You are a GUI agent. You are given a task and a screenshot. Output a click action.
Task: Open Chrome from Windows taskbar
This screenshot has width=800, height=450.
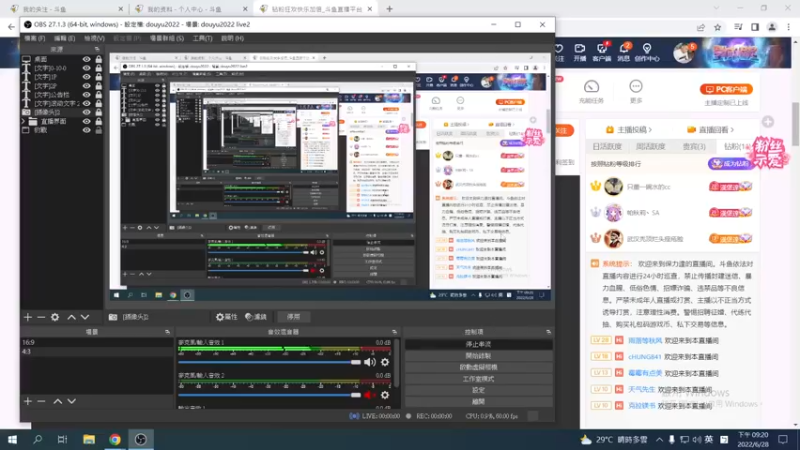tap(115, 439)
